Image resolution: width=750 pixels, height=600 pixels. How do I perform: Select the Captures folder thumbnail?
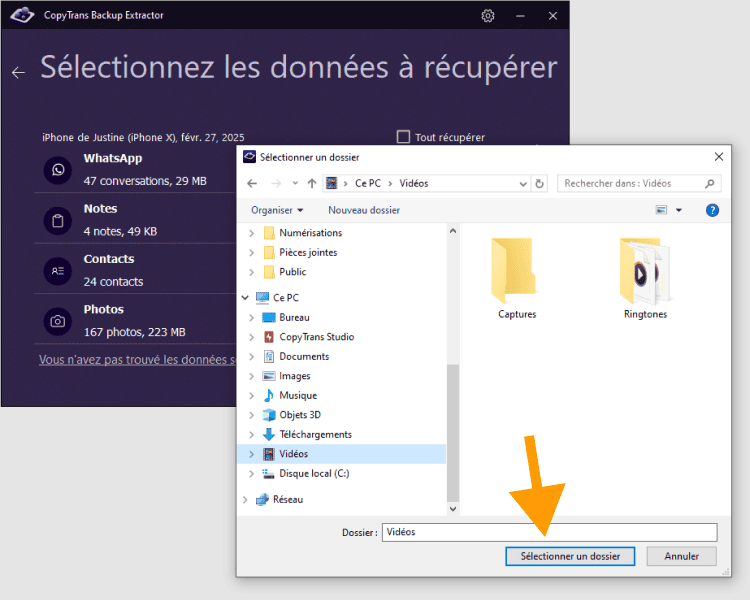(516, 278)
